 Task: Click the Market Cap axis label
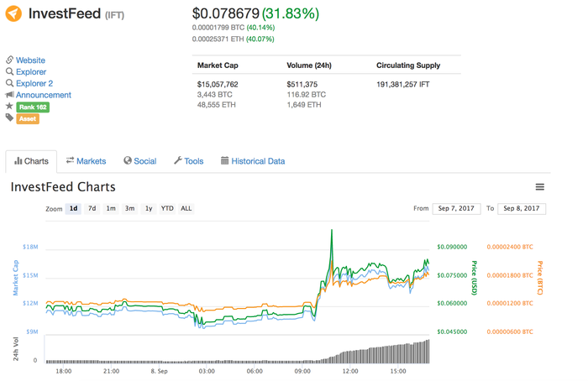click(x=15, y=278)
